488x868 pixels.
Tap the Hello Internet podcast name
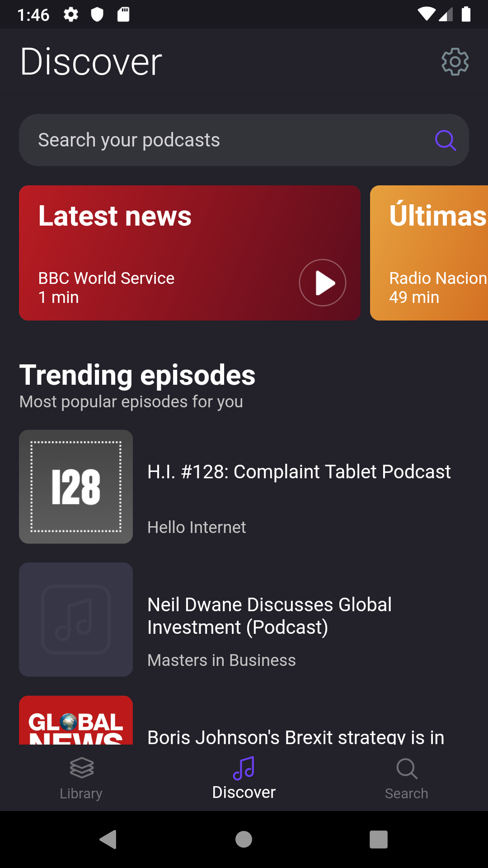point(197,527)
